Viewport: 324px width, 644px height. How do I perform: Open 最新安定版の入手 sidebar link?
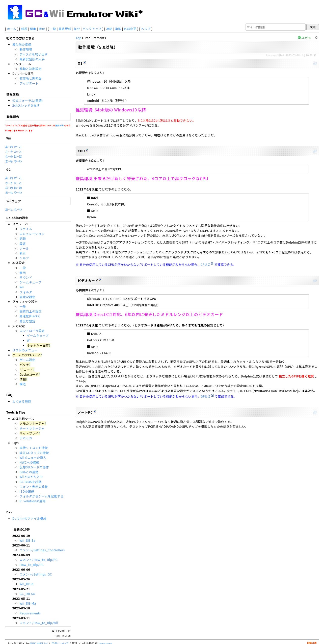click(x=32, y=59)
